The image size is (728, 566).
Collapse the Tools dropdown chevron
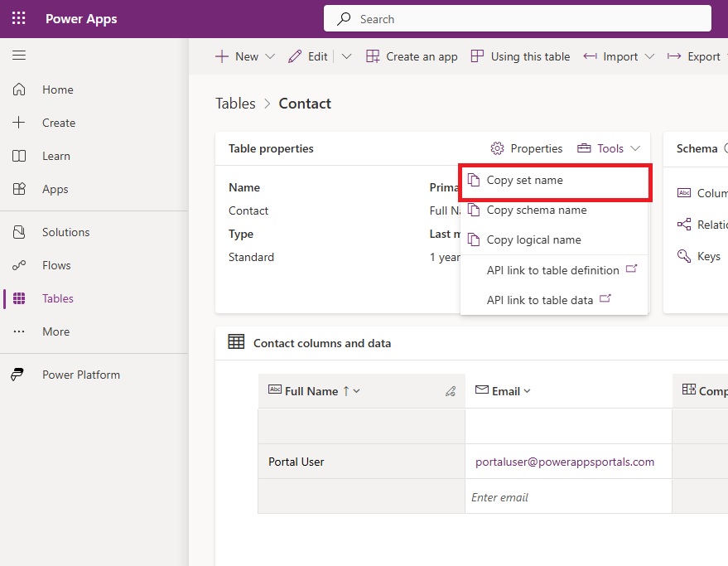coord(634,148)
